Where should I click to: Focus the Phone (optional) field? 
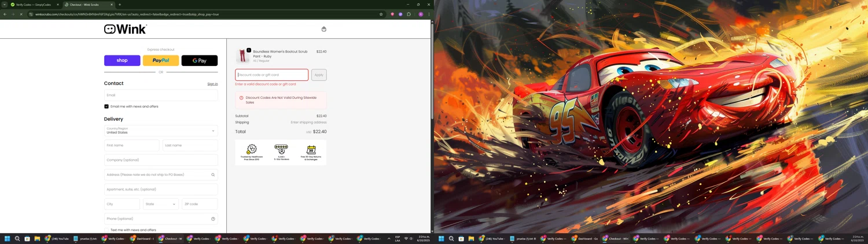click(161, 219)
